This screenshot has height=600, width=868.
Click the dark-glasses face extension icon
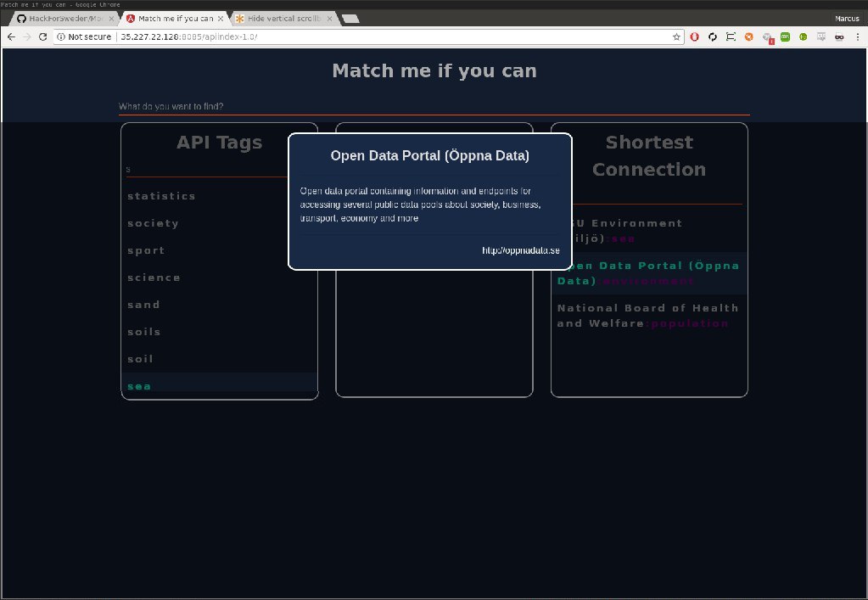[x=840, y=36]
